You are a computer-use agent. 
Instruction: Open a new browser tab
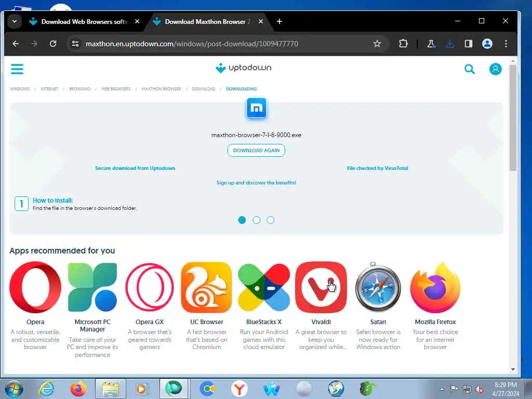(279, 21)
